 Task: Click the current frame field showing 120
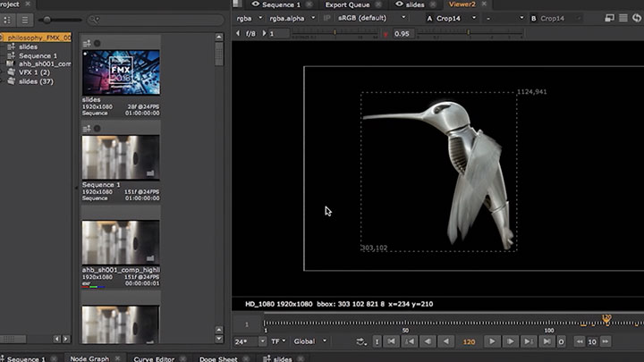[x=469, y=341]
